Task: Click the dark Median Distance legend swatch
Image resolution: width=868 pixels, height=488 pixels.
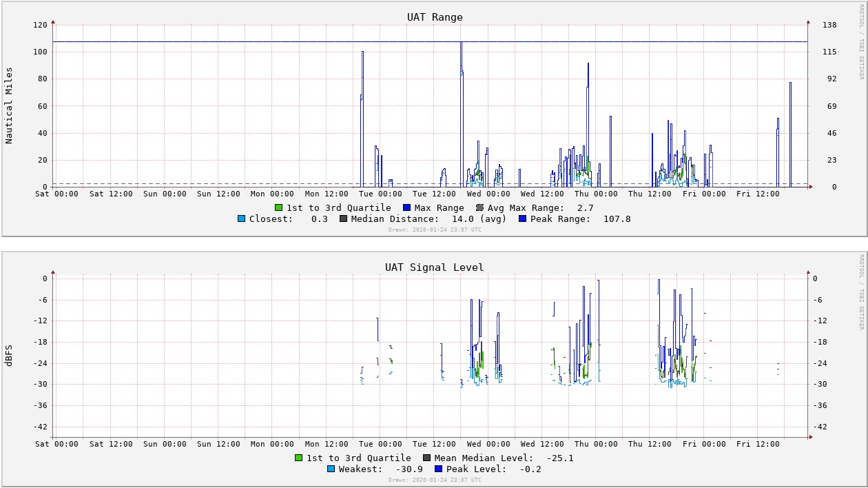Action: (343, 218)
